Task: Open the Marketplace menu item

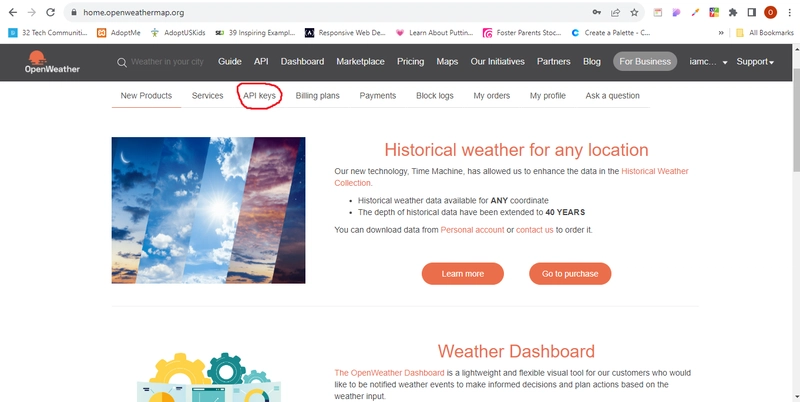Action: click(x=360, y=62)
